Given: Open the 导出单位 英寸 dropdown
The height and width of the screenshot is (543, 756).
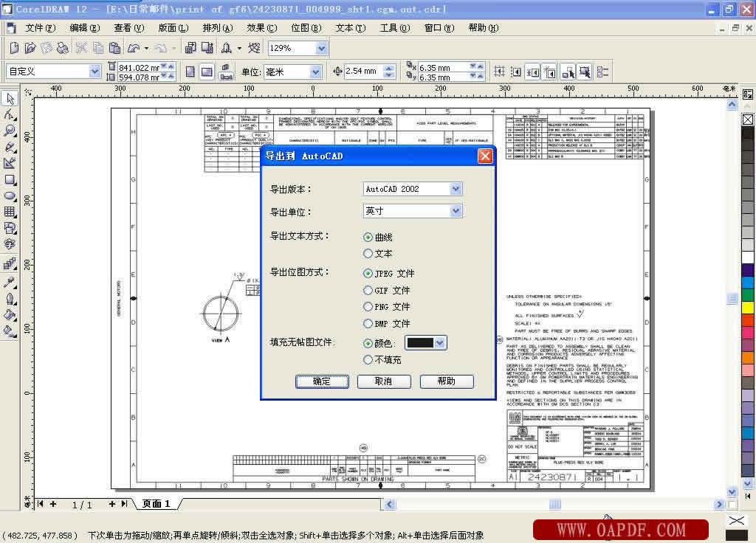Looking at the screenshot, I should (456, 210).
